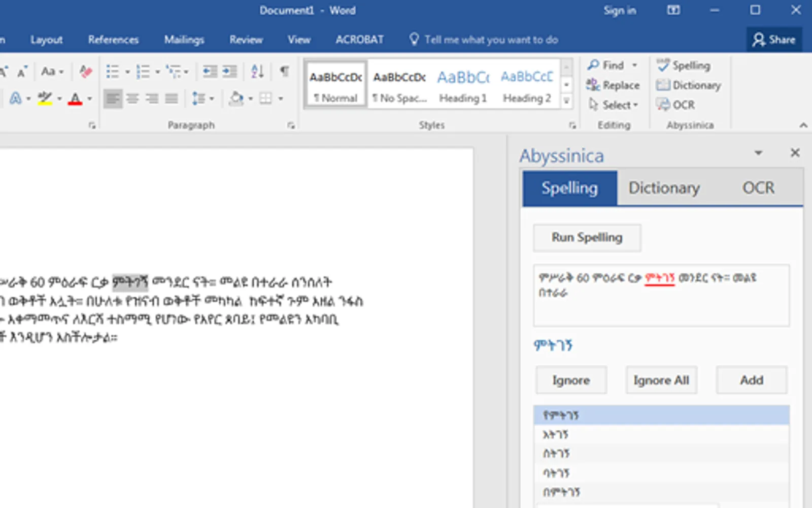This screenshot has width=812, height=508.
Task: Apply the red font color
Action: (75, 99)
